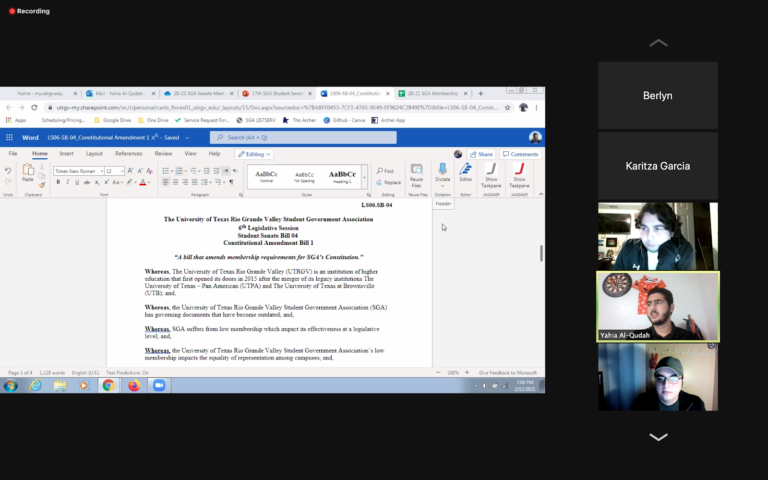Reload the browser page
The image size is (768, 480).
point(34,108)
